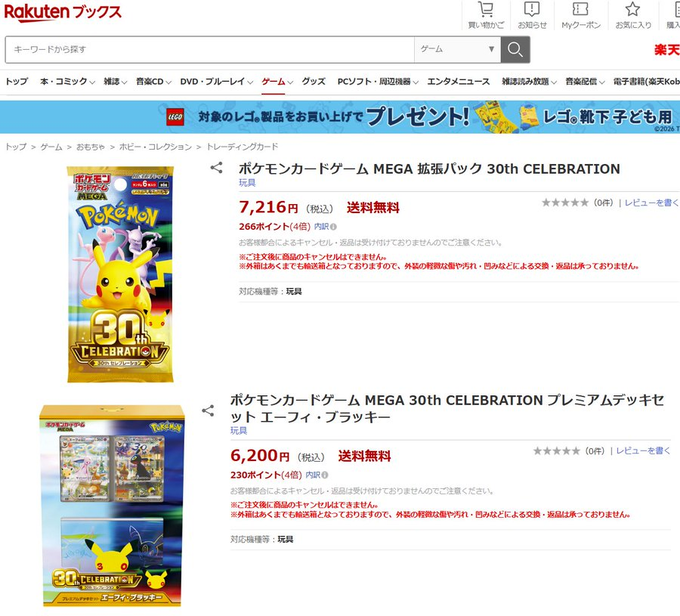Expand the DVD・ブルーレイ menu

[x=216, y=82]
